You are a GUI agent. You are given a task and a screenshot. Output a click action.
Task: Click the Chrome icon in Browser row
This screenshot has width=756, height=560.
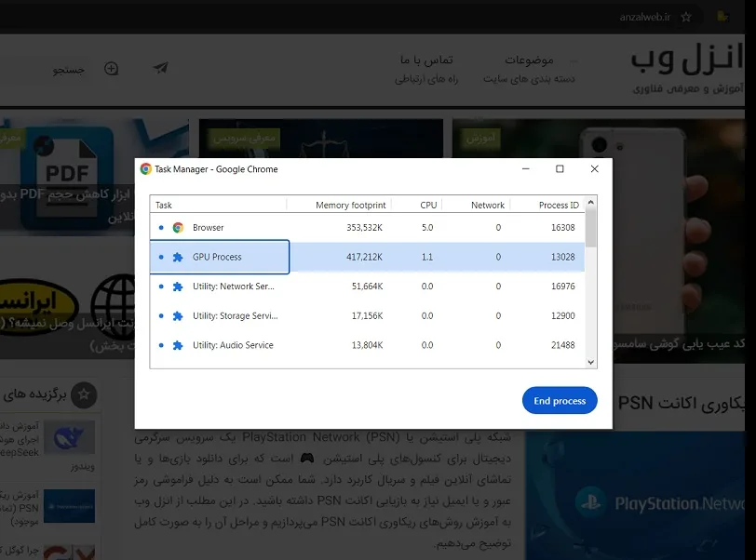coord(178,228)
